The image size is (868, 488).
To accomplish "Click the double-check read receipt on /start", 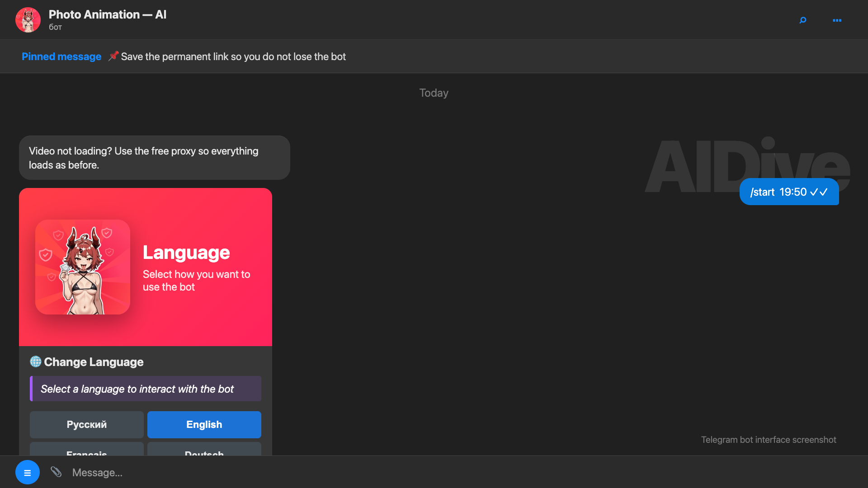I will (x=819, y=192).
